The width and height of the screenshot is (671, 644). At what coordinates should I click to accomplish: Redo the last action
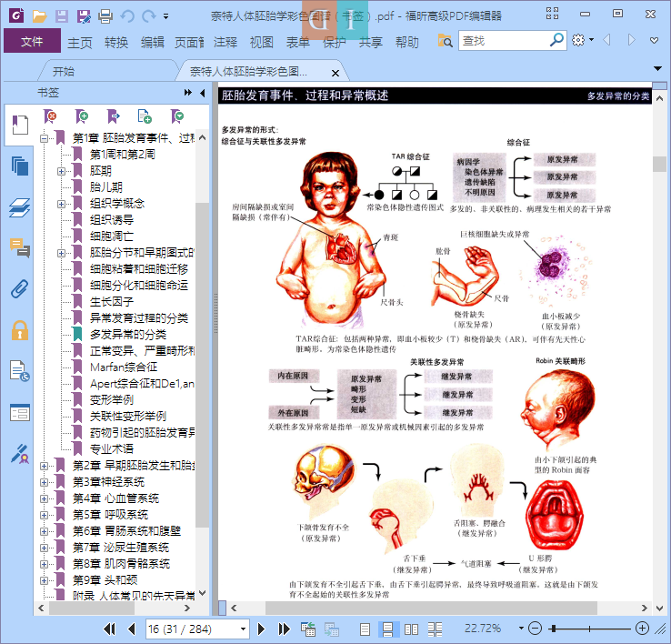tap(149, 16)
